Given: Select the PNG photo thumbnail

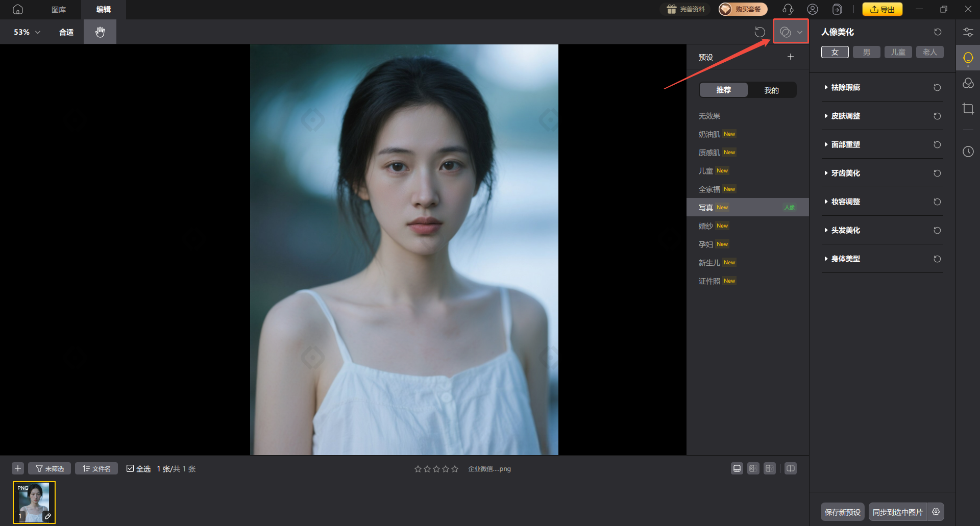Looking at the screenshot, I should [x=34, y=503].
